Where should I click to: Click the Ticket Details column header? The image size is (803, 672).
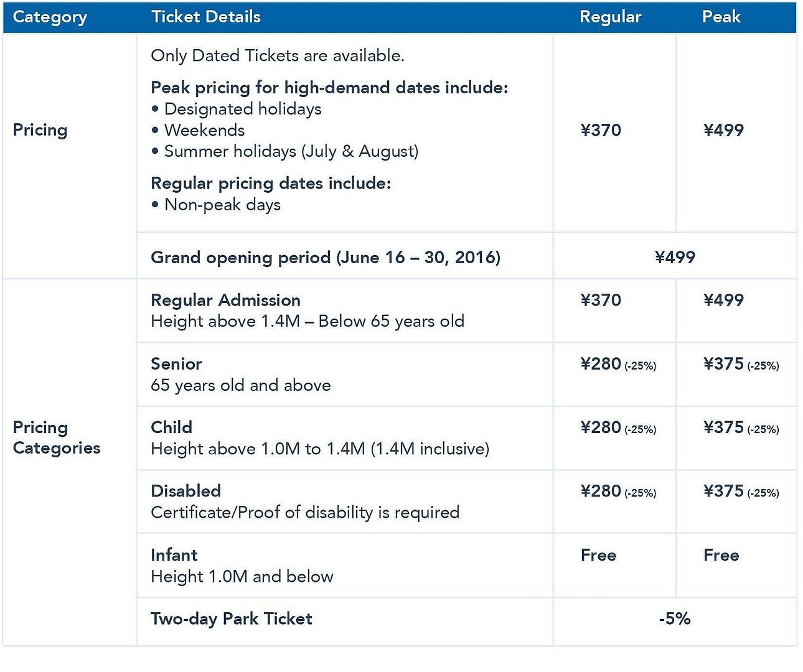pyautogui.click(x=206, y=17)
